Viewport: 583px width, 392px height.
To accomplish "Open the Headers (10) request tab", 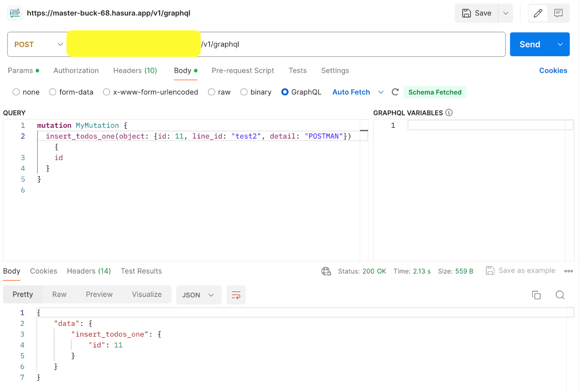I will coord(135,71).
